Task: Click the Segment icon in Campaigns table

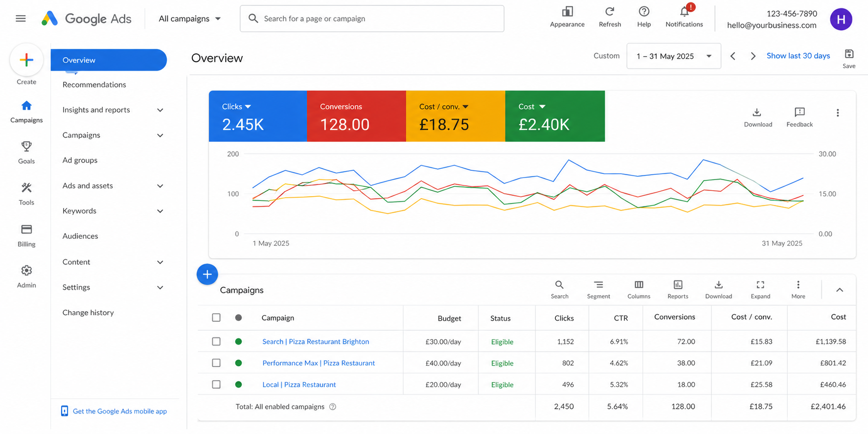Action: click(x=598, y=285)
